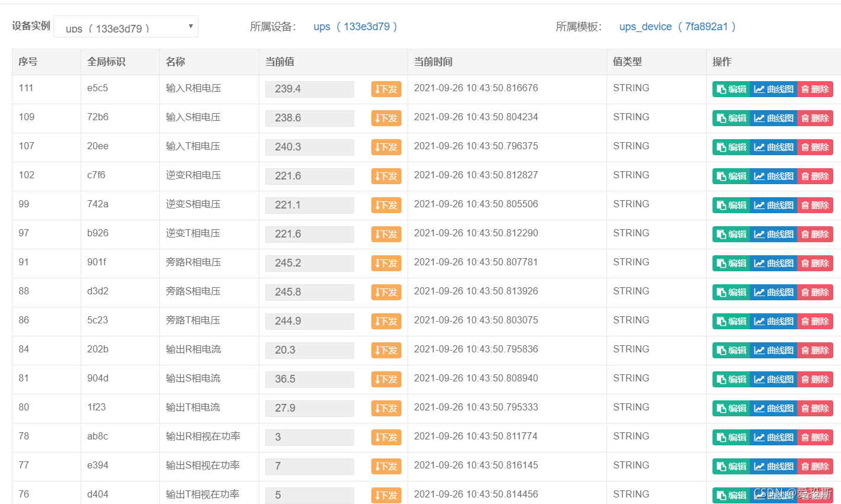The image size is (841, 504).
Task: Click 下发 for 输出R相视在功率 row
Action: [386, 437]
